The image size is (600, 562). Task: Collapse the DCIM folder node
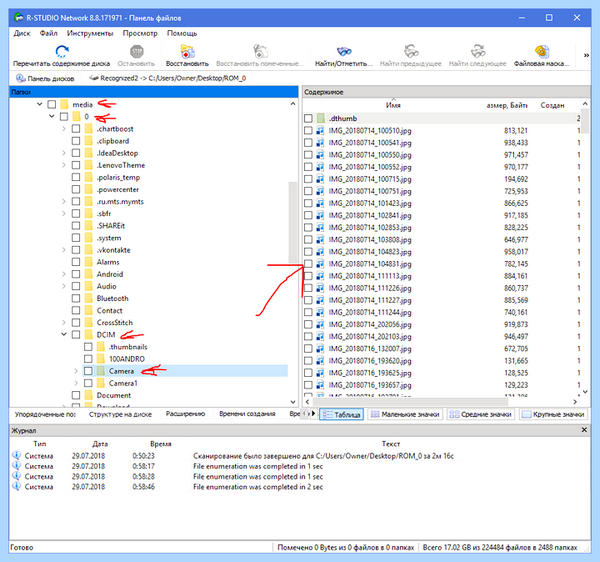[64, 334]
